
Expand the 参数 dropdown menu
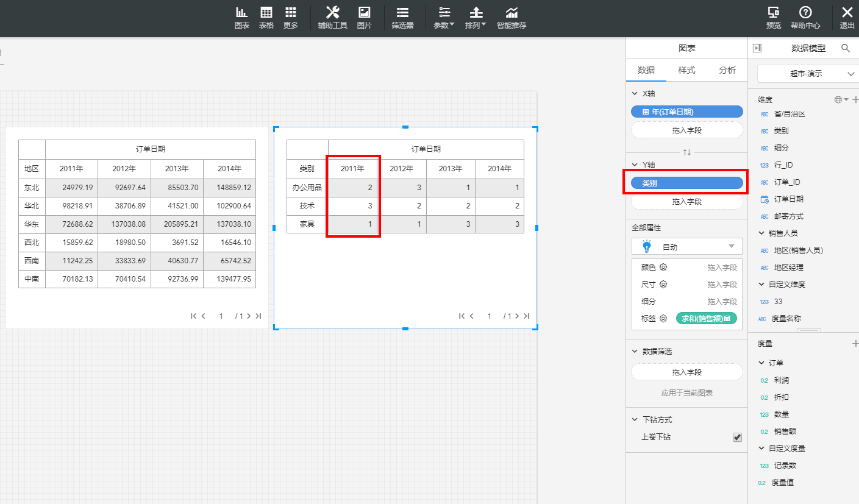tap(444, 18)
